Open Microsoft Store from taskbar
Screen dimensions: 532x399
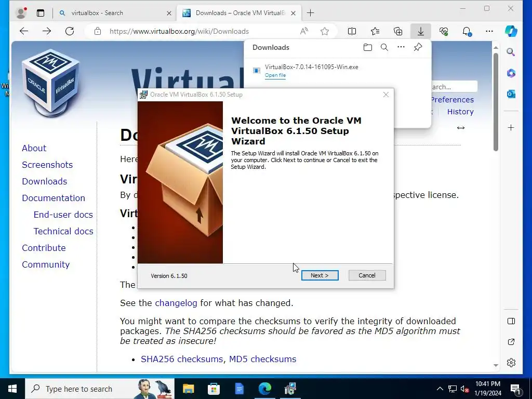click(x=214, y=389)
